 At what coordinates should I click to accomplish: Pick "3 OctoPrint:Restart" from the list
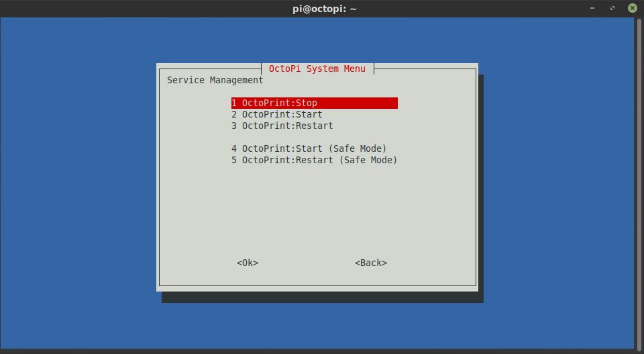coord(282,126)
